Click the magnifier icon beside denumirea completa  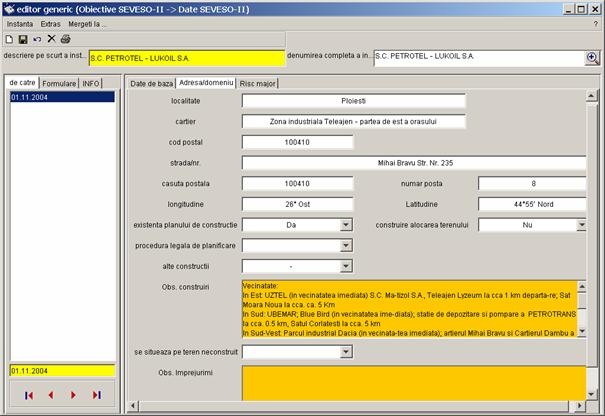point(592,58)
